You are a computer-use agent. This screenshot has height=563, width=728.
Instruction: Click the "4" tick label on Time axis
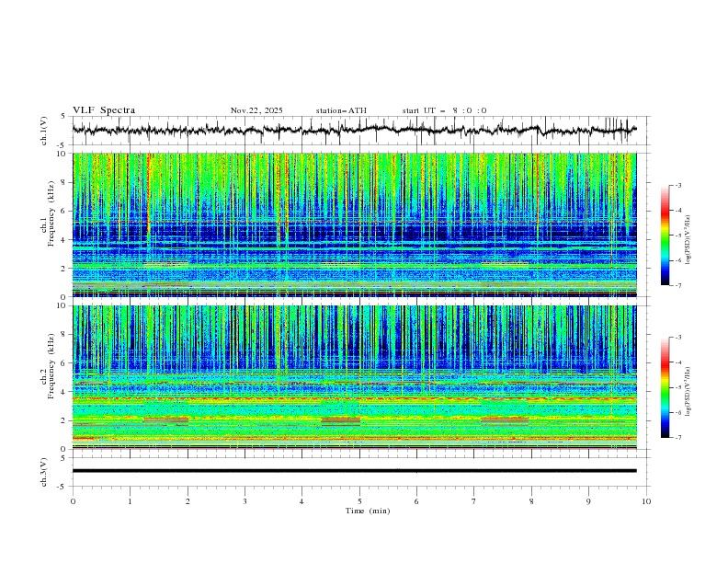coord(301,501)
